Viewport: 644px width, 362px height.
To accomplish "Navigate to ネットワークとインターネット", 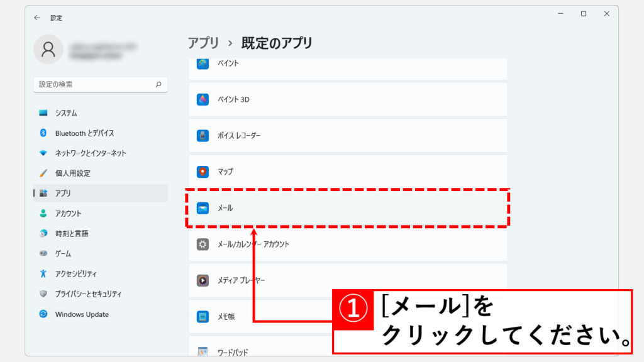I will click(x=100, y=153).
